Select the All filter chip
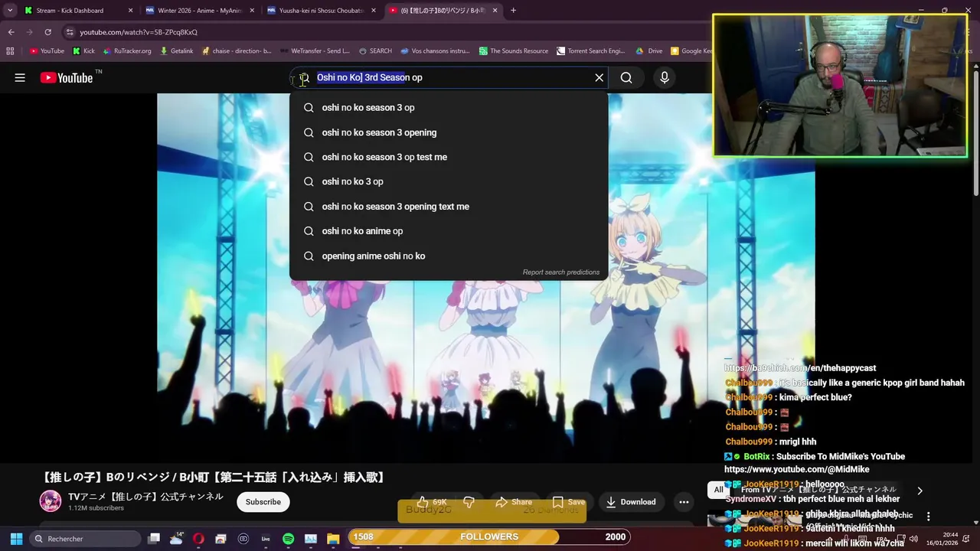Screen dimensions: 980x551 click(x=718, y=490)
